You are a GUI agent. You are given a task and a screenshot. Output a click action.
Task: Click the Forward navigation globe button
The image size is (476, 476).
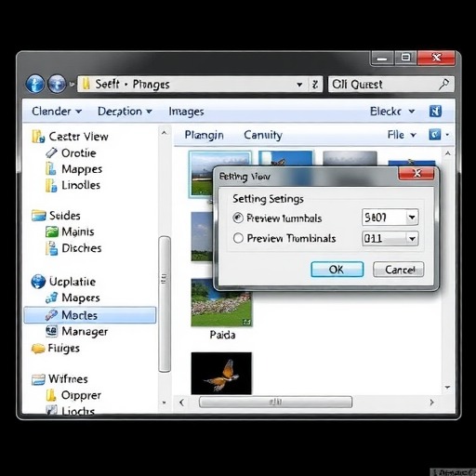[x=57, y=84]
